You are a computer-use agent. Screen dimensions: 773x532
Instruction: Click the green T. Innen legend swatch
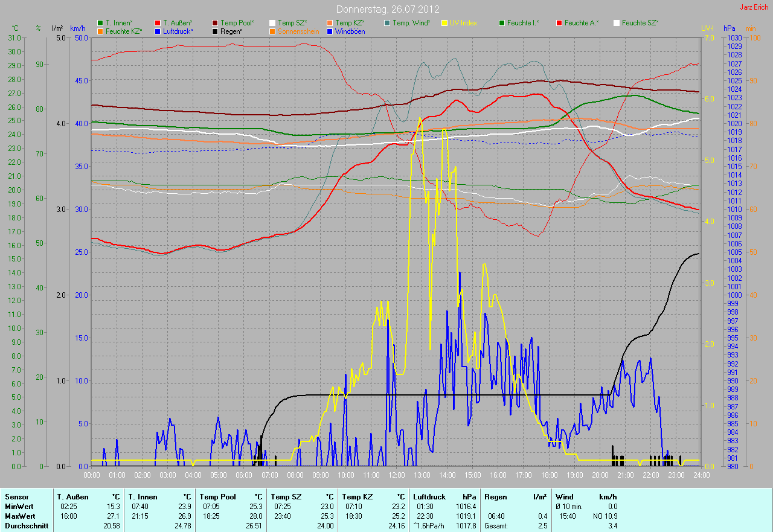tap(100, 23)
